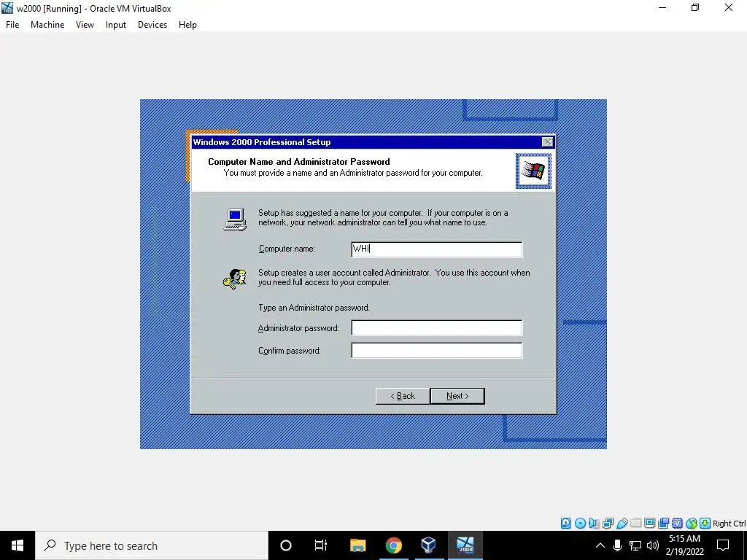Launch Google Chrome from the taskbar
The height and width of the screenshot is (560, 747).
point(393,545)
